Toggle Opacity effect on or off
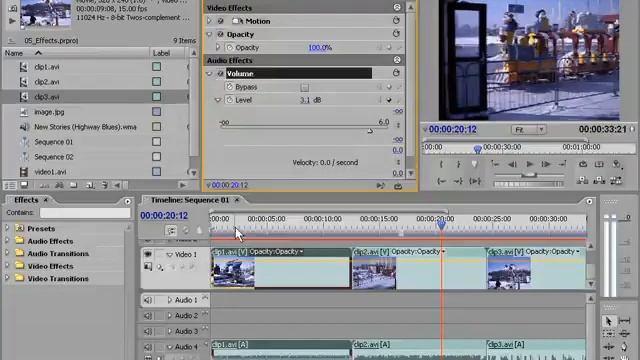This screenshot has height=360, width=640. pos(220,34)
